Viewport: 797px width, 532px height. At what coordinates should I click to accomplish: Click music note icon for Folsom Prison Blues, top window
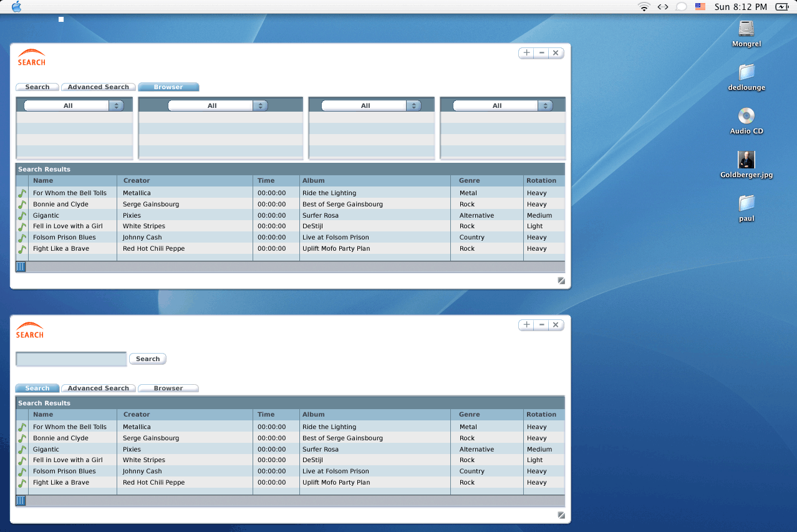[22, 238]
